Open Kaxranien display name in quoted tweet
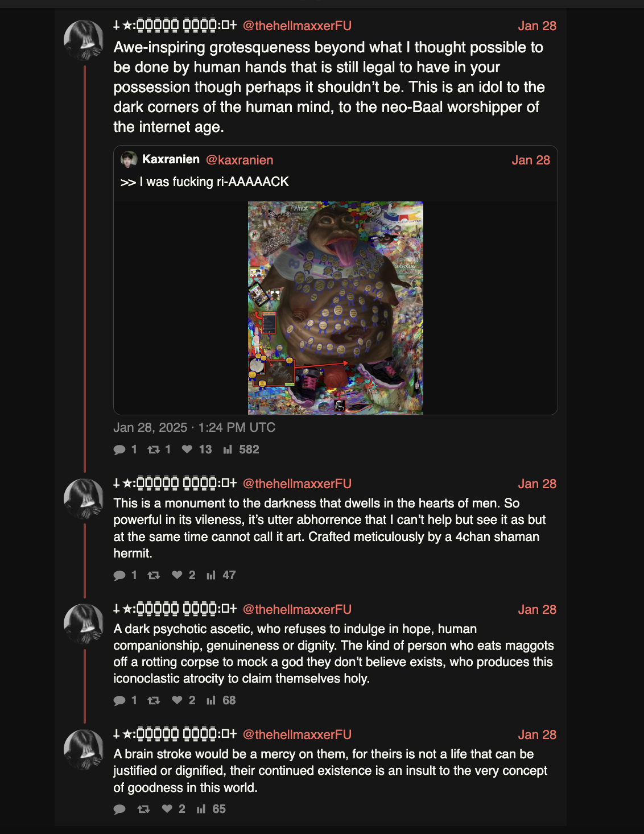 point(171,159)
